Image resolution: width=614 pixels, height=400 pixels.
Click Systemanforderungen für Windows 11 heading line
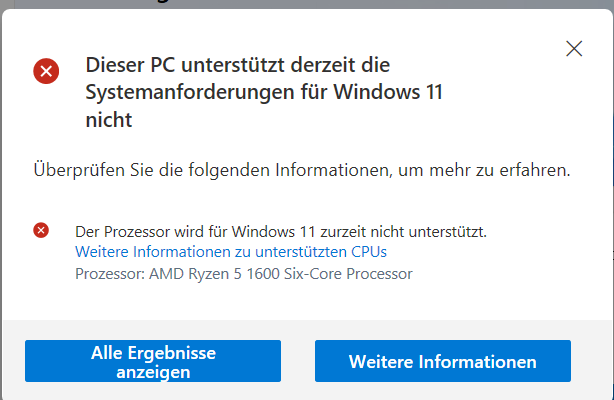tap(264, 92)
